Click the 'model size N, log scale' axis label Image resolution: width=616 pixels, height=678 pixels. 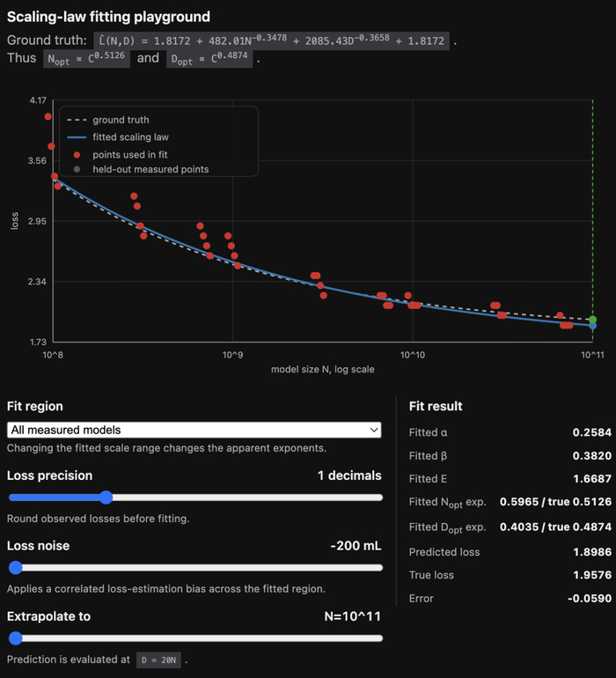[x=322, y=369]
